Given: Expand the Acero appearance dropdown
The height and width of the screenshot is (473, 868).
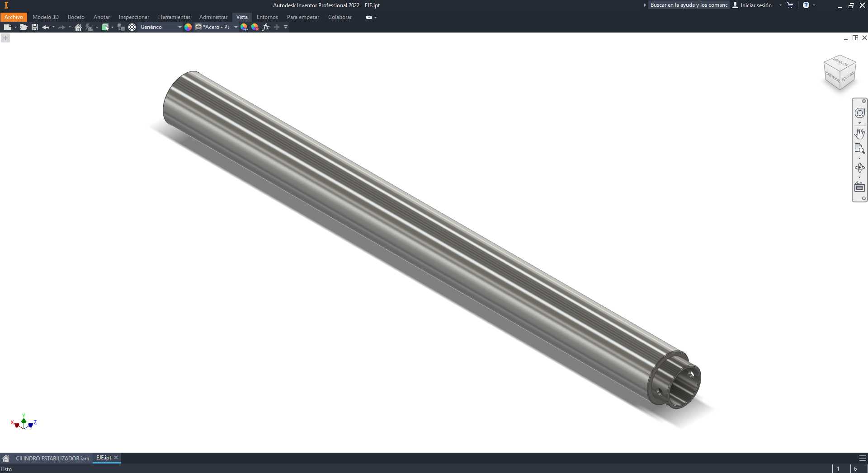Looking at the screenshot, I should (236, 27).
